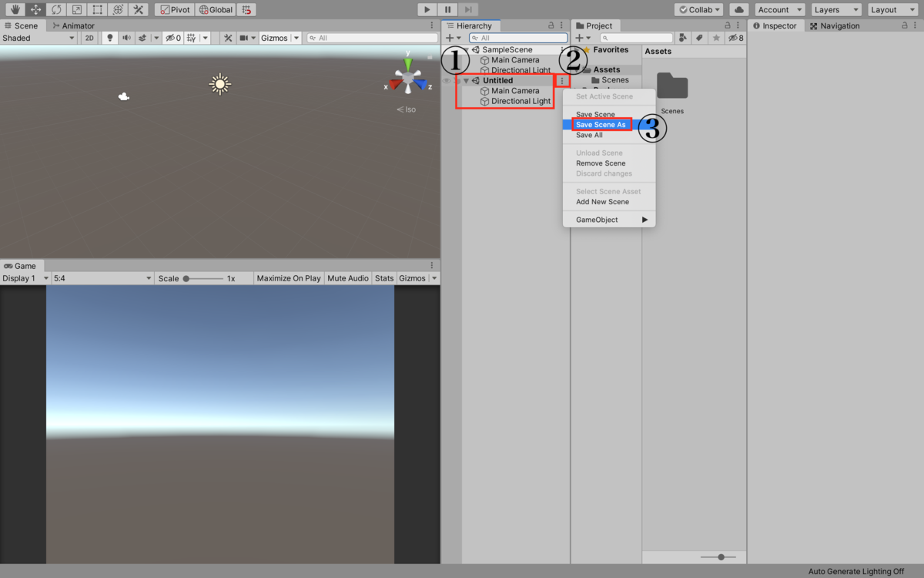This screenshot has width=924, height=578.
Task: Toggle grid snapping icon in main toolbar
Action: [246, 10]
